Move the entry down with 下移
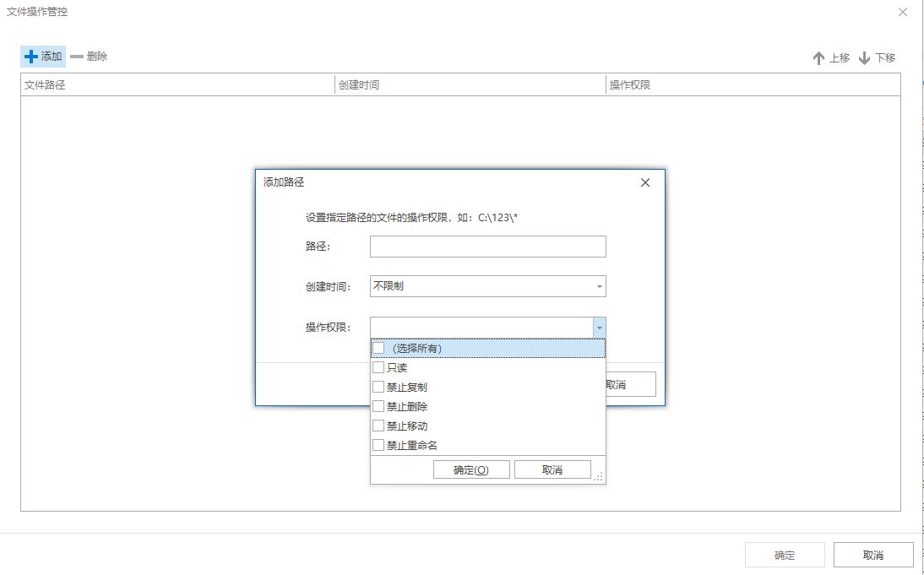The width and height of the screenshot is (924, 575). [877, 57]
